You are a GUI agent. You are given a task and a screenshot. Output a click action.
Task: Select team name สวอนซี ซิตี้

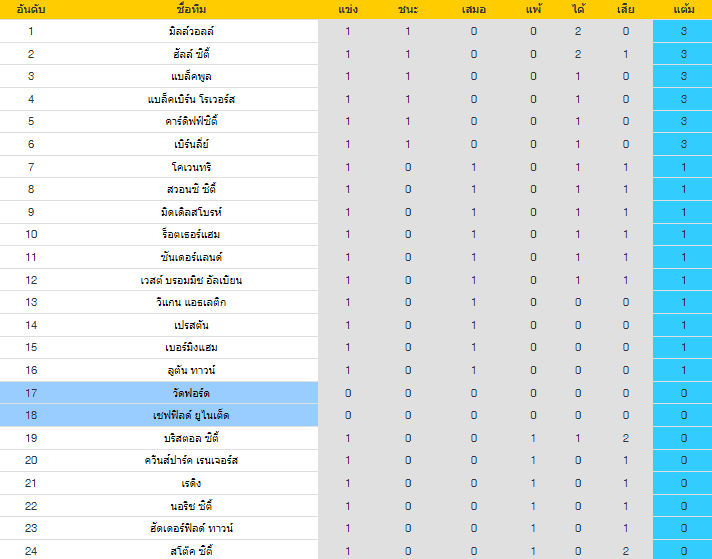[191, 189]
